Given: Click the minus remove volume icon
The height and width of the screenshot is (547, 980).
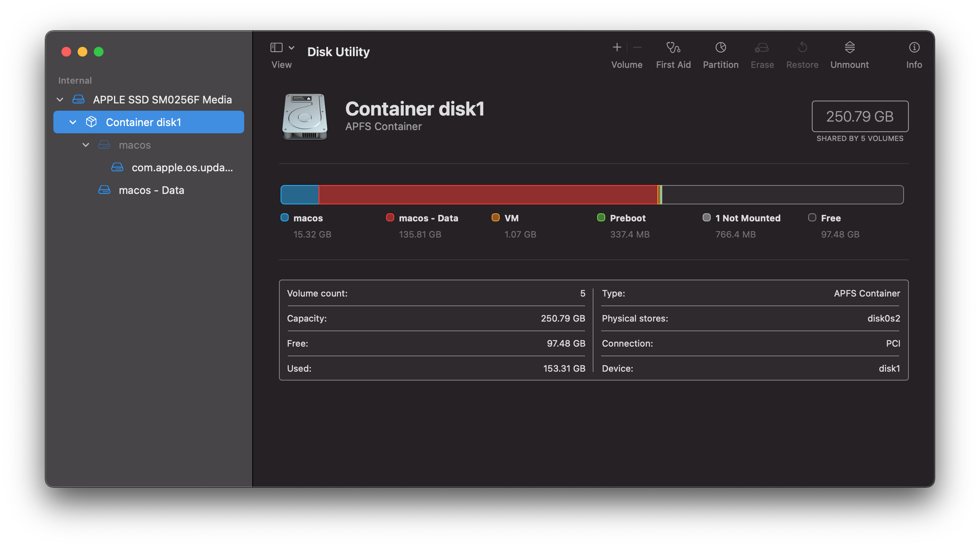Looking at the screenshot, I should point(637,48).
